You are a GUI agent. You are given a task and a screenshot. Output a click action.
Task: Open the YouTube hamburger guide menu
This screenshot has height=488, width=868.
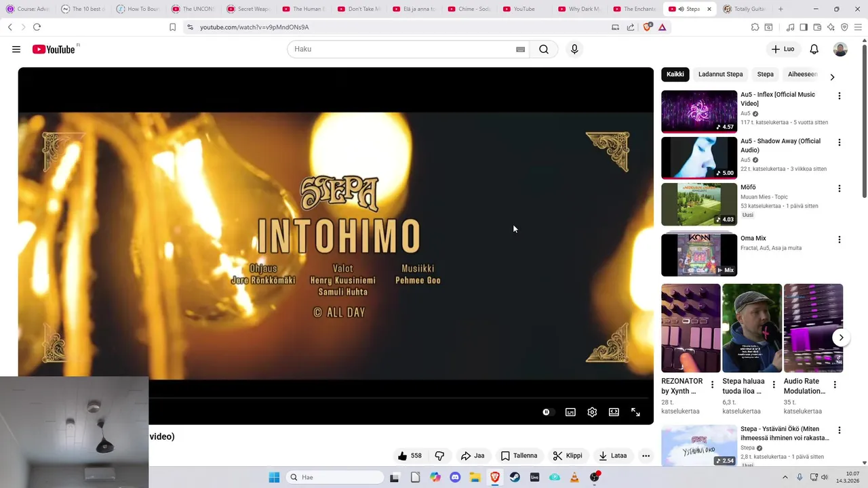tap(16, 49)
